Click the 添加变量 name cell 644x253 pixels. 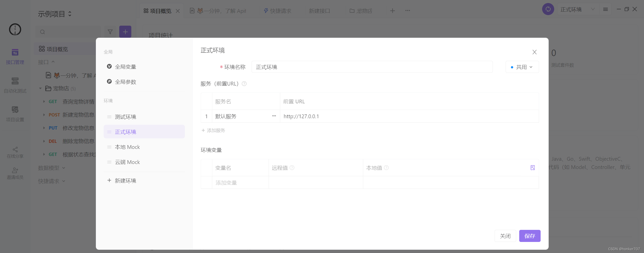[240, 183]
